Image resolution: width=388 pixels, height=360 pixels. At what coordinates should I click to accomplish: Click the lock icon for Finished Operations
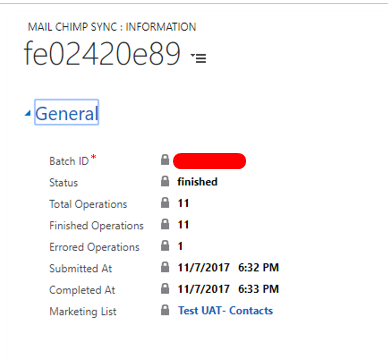(x=165, y=224)
